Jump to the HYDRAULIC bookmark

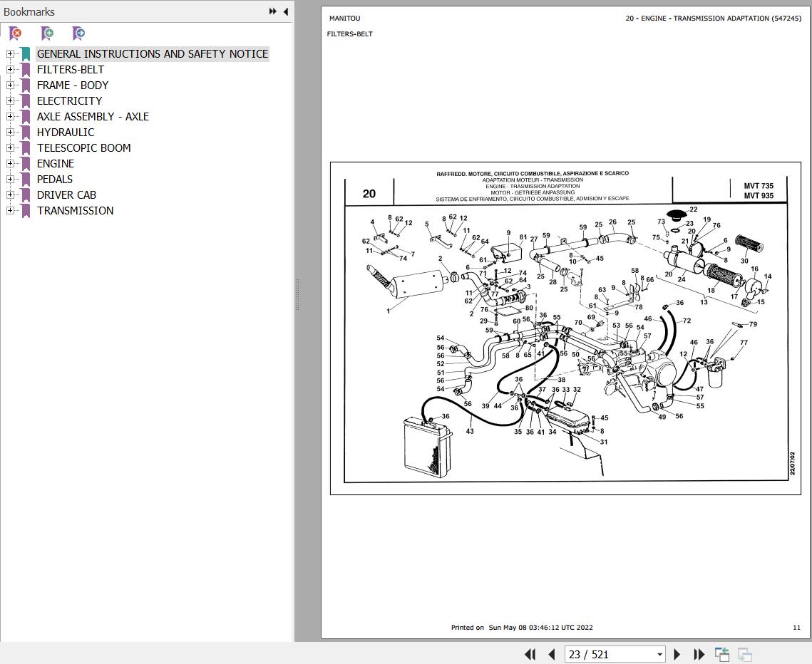coord(66,132)
